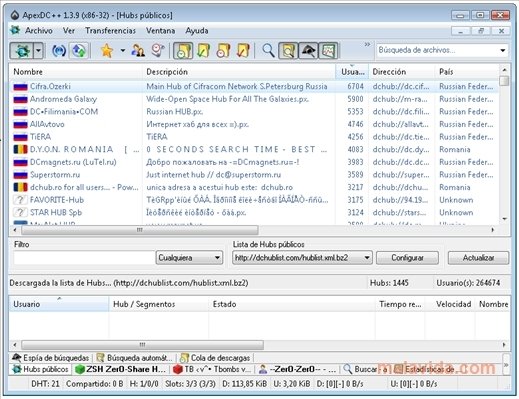Click the Public Hubs globe toolbar icon
The image size is (519, 399).
click(21, 51)
